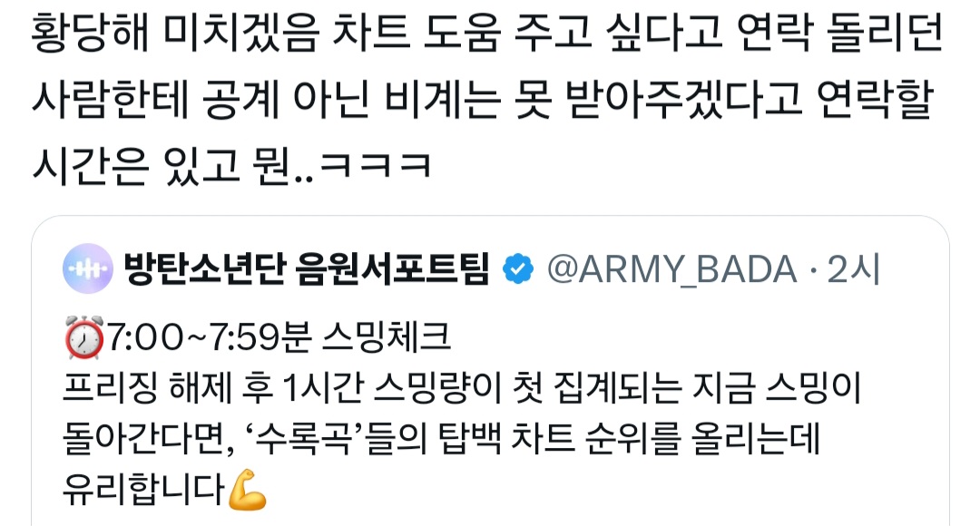The image size is (980, 526).
Task: Open the 방탄소년단 음원서포트팀 profile avatar
Action: point(87,268)
